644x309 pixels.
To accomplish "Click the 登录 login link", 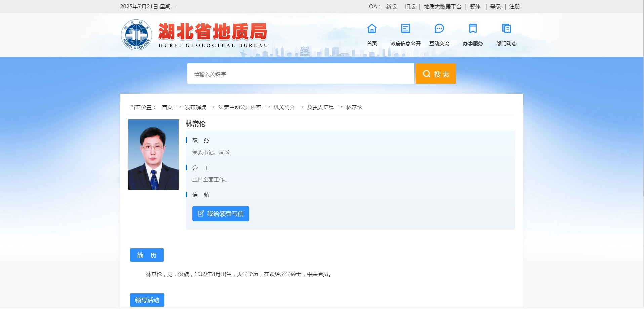I will (x=495, y=7).
